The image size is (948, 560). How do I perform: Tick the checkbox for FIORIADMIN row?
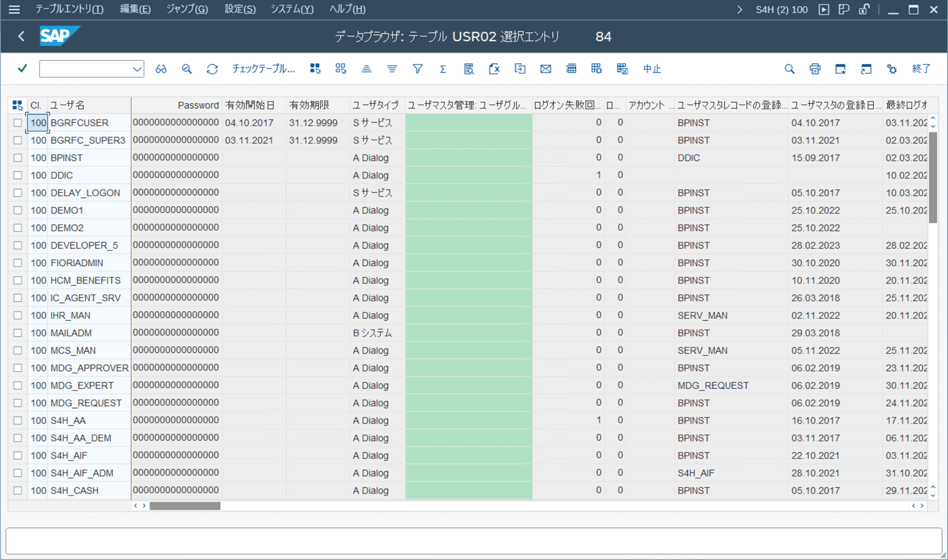[17, 262]
